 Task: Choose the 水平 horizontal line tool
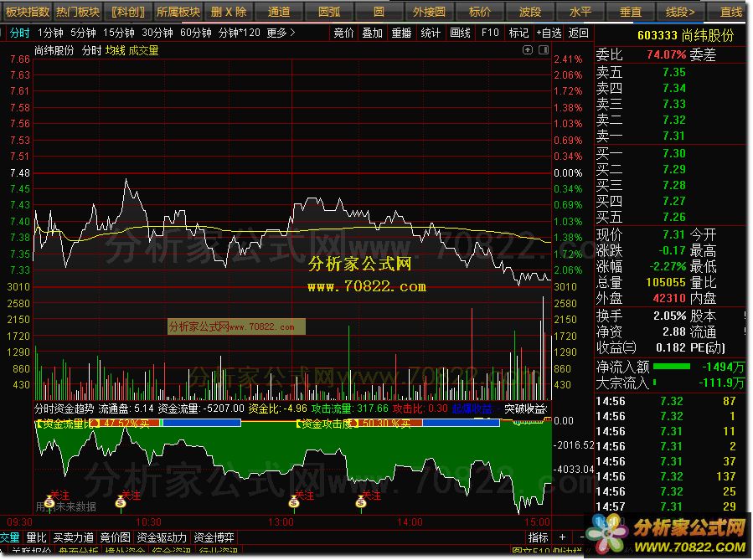pyautogui.click(x=580, y=12)
